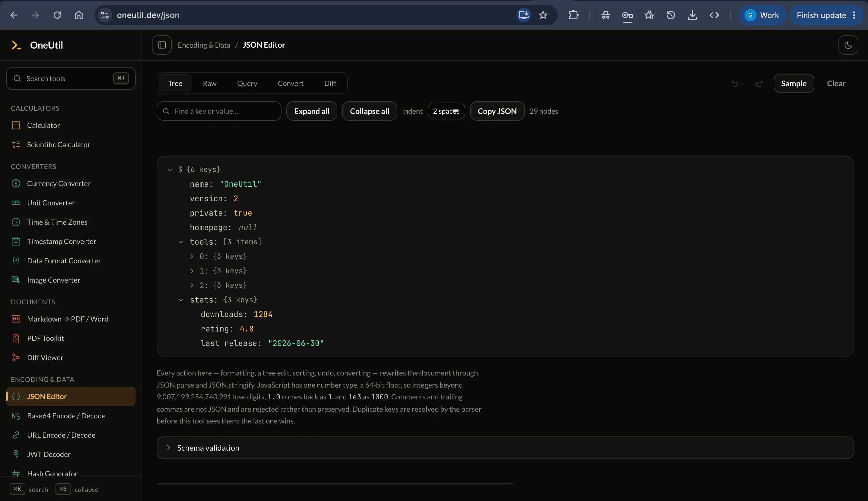Select the Tree tab
Viewport: 868px width, 501px height.
[x=175, y=83]
